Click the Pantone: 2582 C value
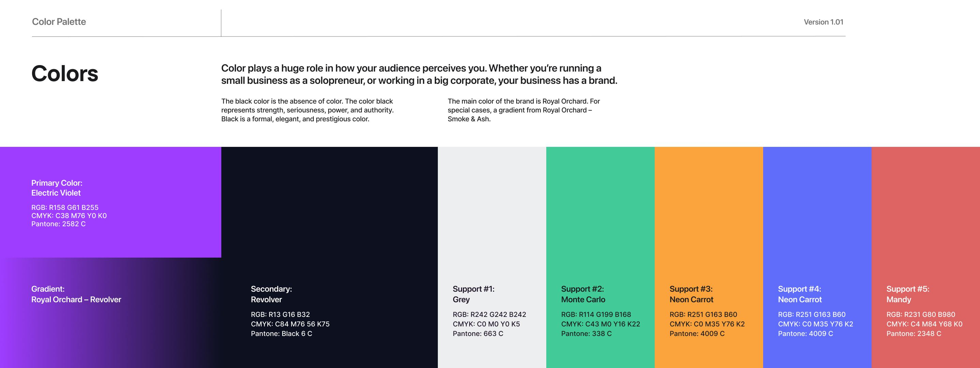The image size is (980, 368). coord(58,224)
